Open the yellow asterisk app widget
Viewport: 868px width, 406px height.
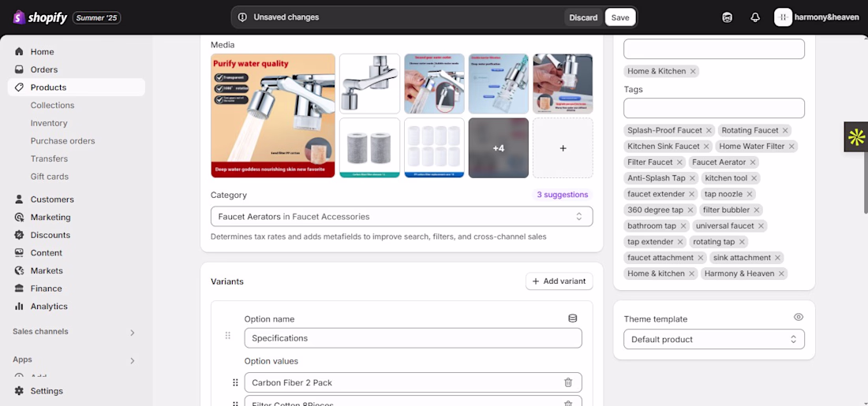pos(856,136)
